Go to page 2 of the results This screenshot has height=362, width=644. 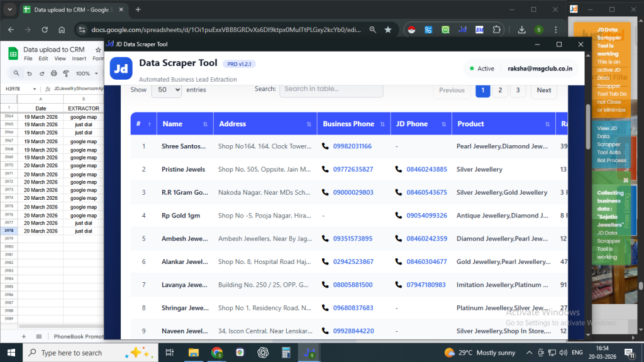coord(500,90)
